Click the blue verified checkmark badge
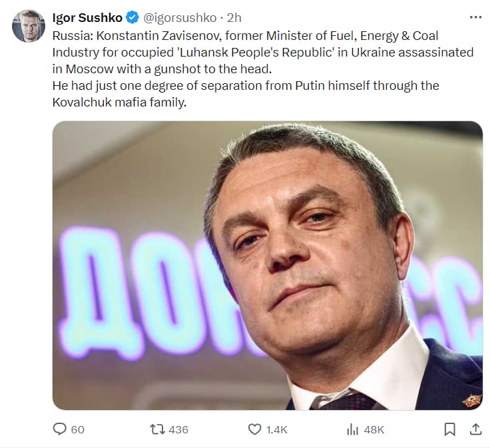Image resolution: width=490 pixels, height=448 pixels. pyautogui.click(x=132, y=18)
